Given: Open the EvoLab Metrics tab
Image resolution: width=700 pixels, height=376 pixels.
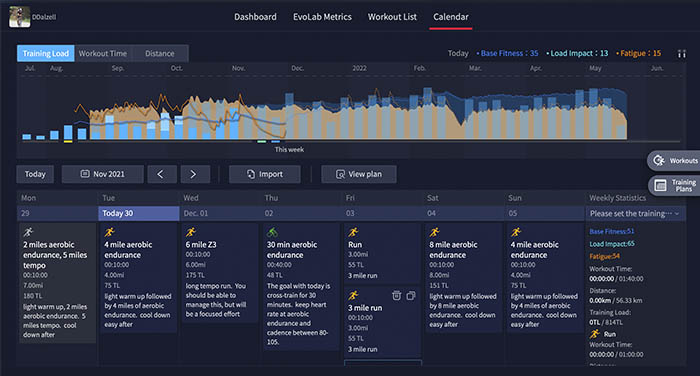Looking at the screenshot, I should point(322,17).
